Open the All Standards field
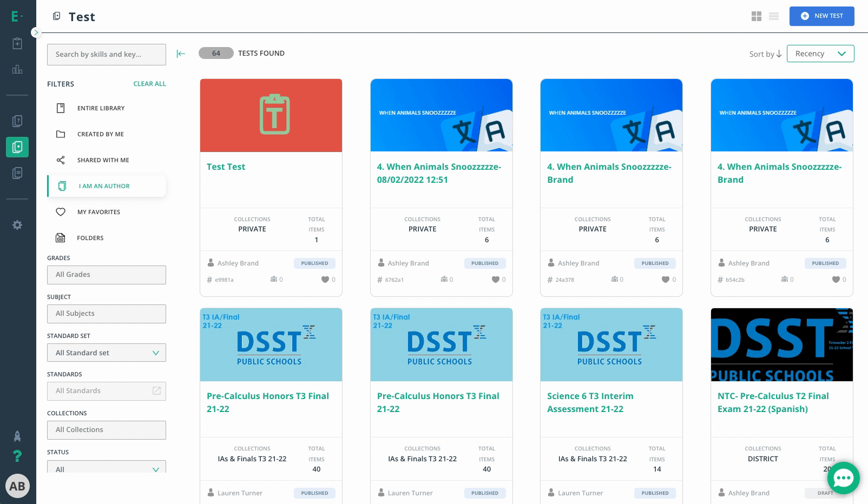 pos(107,391)
